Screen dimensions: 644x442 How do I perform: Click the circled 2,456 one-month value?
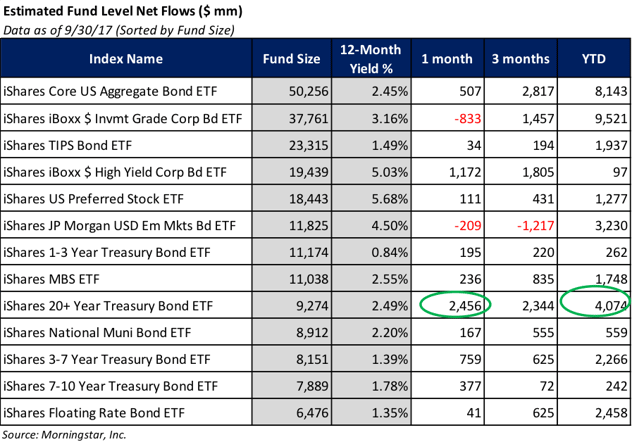(x=465, y=306)
